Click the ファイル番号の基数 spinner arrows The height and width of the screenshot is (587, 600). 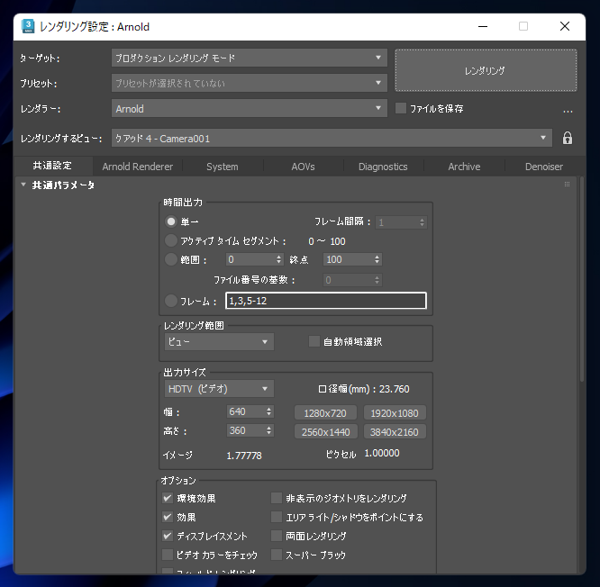pos(377,280)
